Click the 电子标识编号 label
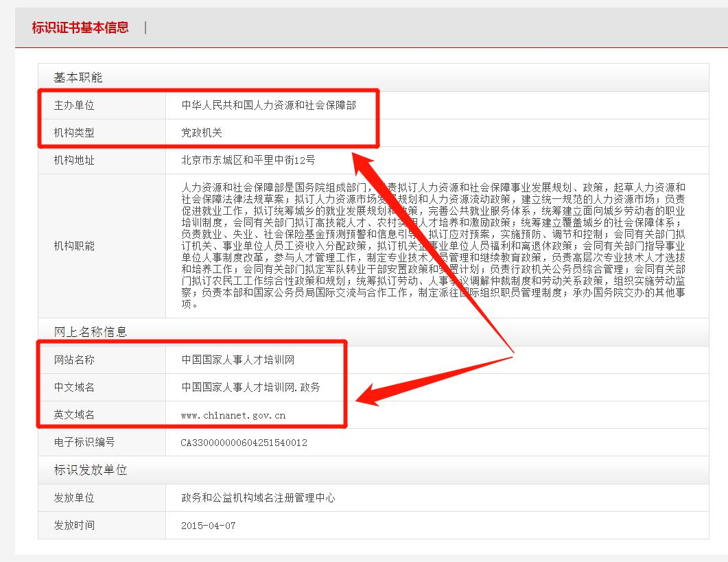This screenshot has height=562, width=728. pos(84,442)
